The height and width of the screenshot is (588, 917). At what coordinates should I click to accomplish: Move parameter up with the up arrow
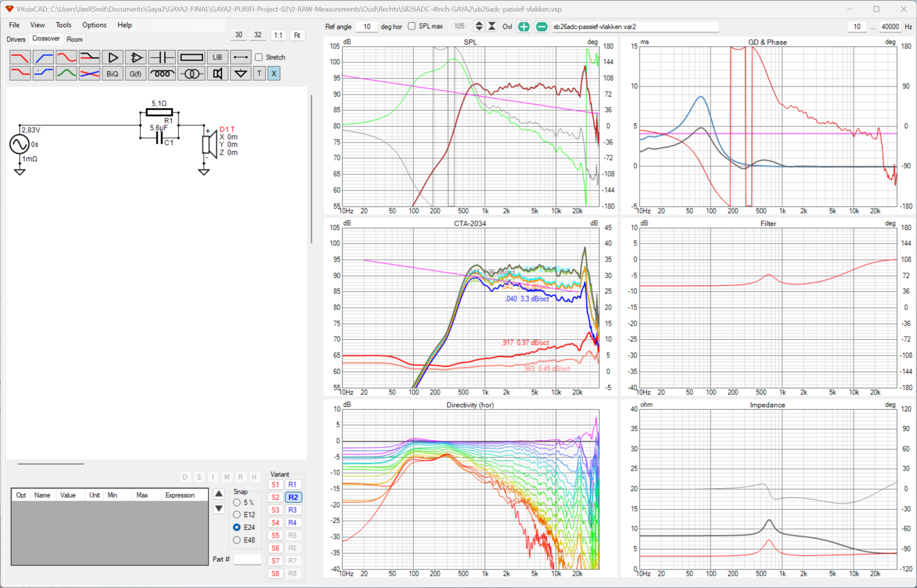[x=219, y=494]
